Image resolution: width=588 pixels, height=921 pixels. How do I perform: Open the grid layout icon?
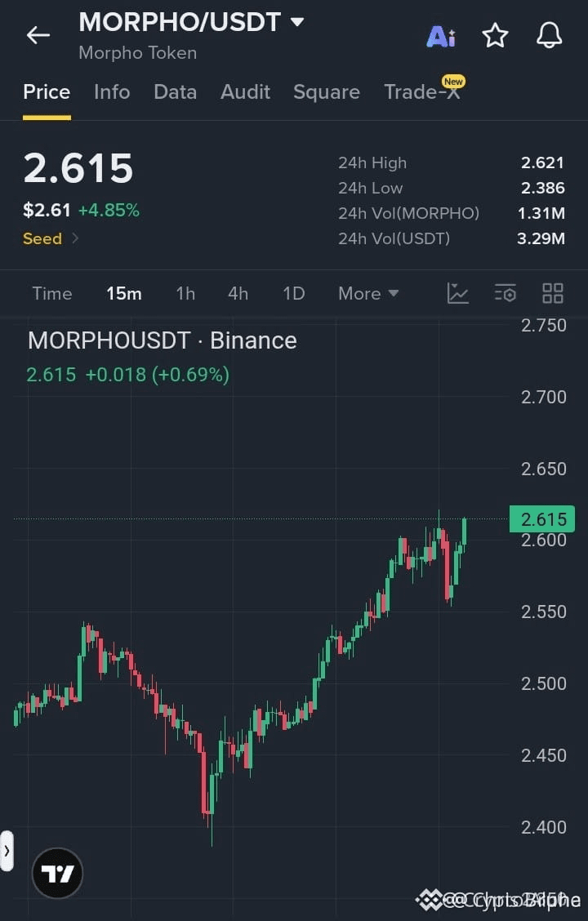[553, 293]
